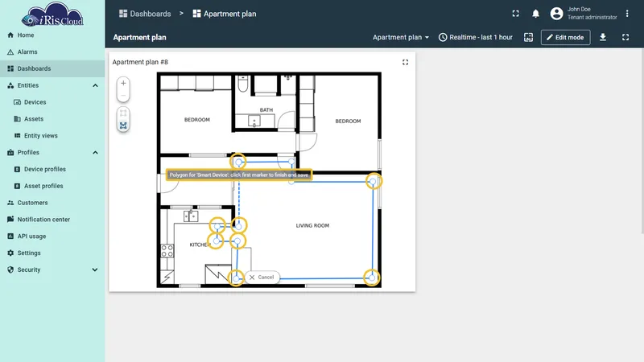This screenshot has height=362, width=644.
Task: Click the iRisCloud logo
Action: [x=52, y=14]
